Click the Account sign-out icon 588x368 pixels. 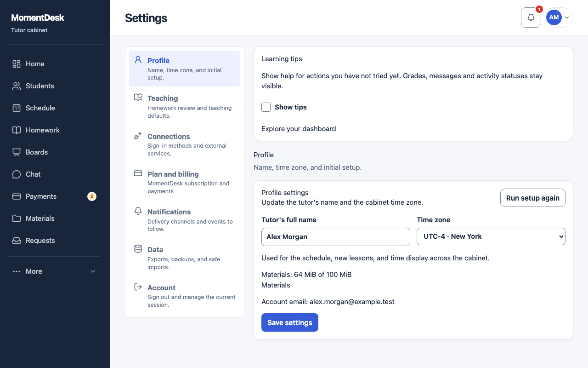pos(138,287)
